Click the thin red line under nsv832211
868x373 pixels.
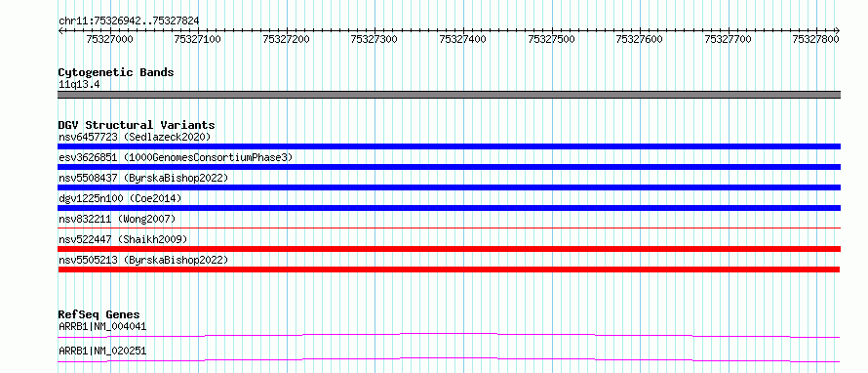tap(449, 228)
